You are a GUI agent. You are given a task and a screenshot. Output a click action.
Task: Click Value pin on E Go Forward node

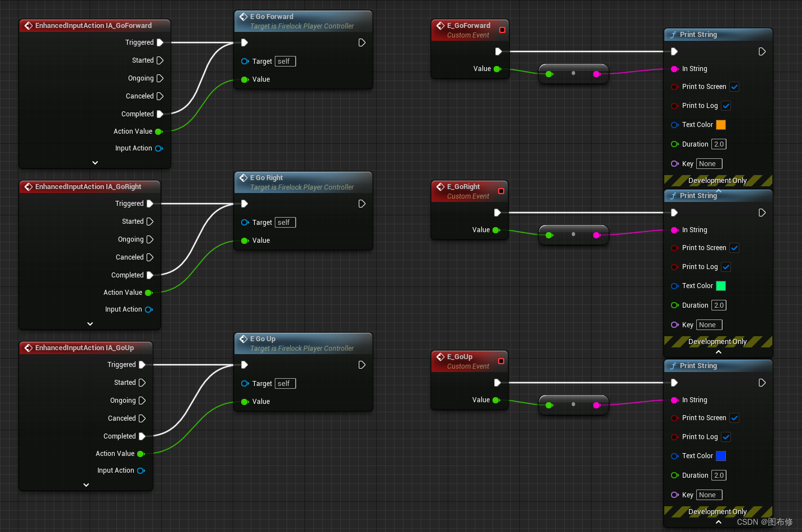click(x=245, y=79)
